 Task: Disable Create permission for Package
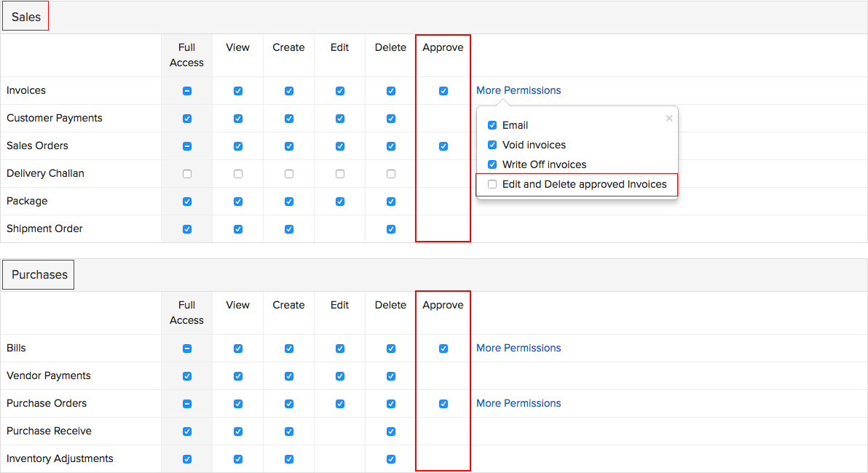(288, 201)
